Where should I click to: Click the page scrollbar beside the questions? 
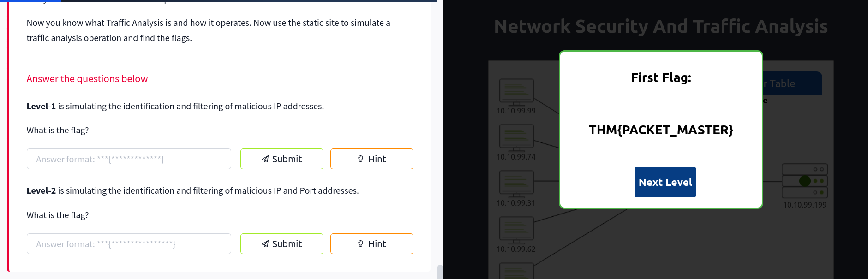click(x=440, y=272)
